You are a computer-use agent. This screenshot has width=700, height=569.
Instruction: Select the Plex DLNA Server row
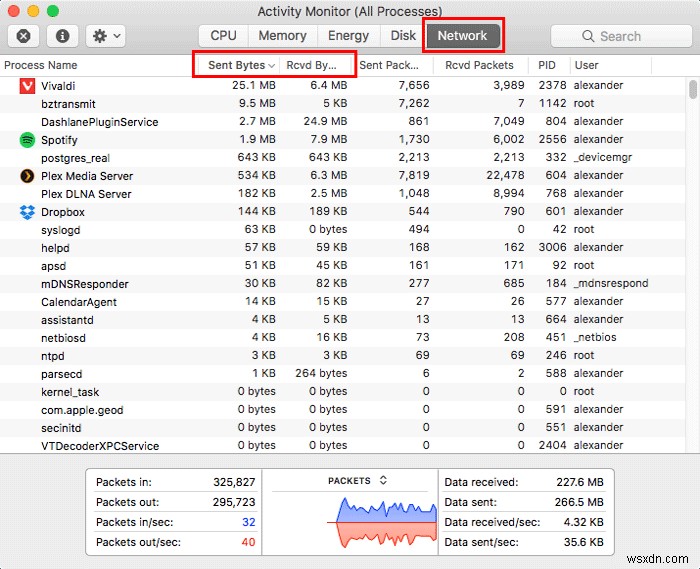click(x=342, y=194)
